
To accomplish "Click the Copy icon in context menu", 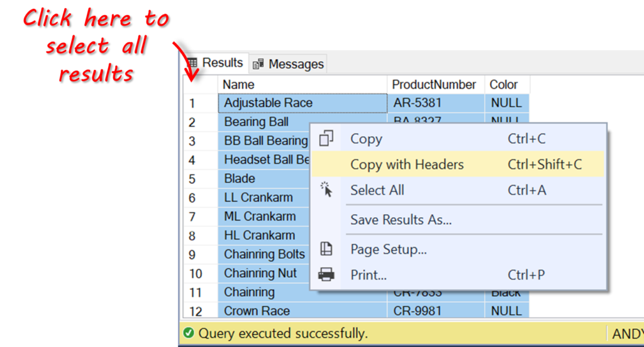I will pyautogui.click(x=326, y=139).
